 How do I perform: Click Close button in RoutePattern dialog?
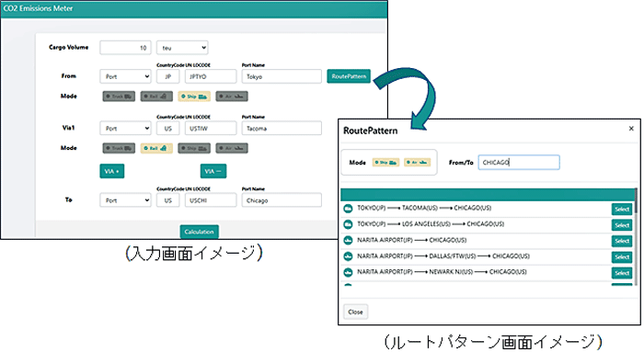pyautogui.click(x=355, y=312)
